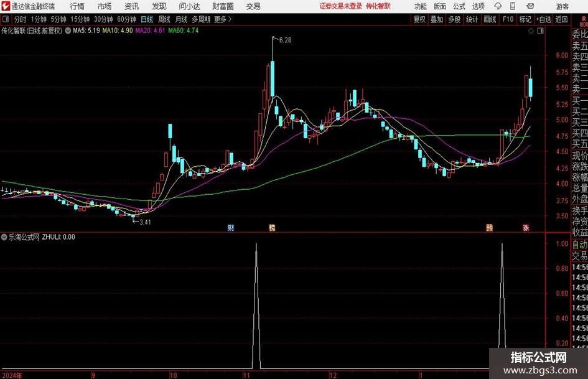Click the 财 marker on the chart bottom
This screenshot has width=588, height=379.
[x=231, y=227]
